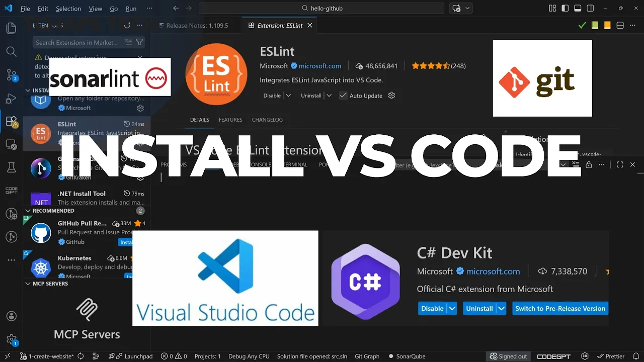The width and height of the screenshot is (644, 362).
Task: Toggle the Auto Update checkbox
Action: (x=343, y=96)
